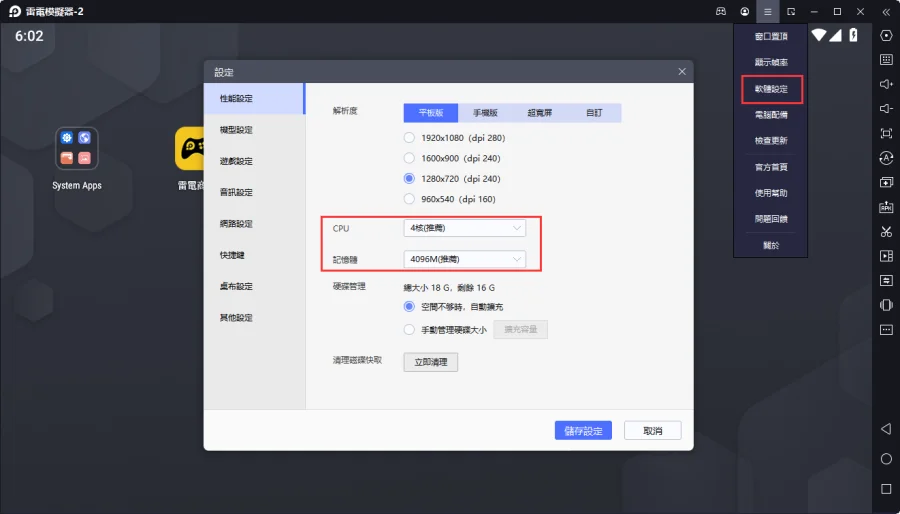
Task: Choose 官方首頁 from the dropdown menu
Action: (x=771, y=167)
